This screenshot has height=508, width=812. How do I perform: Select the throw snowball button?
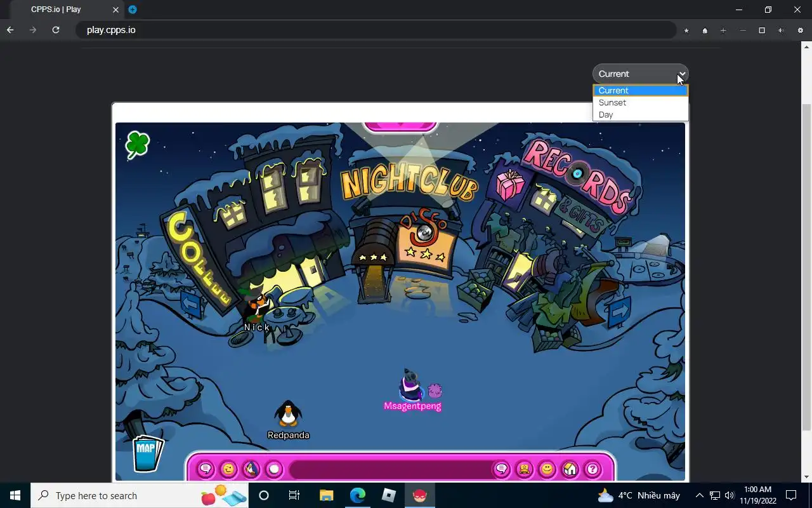pyautogui.click(x=274, y=469)
